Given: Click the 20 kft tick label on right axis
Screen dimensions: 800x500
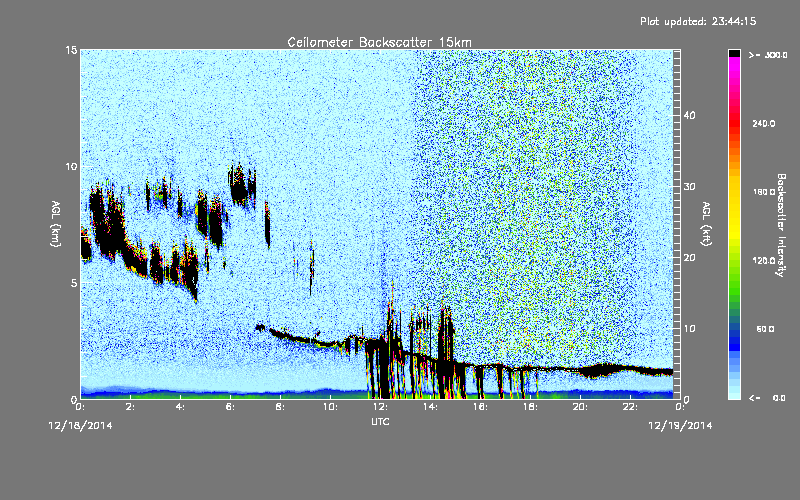Looking at the screenshot, I should 689,258.
